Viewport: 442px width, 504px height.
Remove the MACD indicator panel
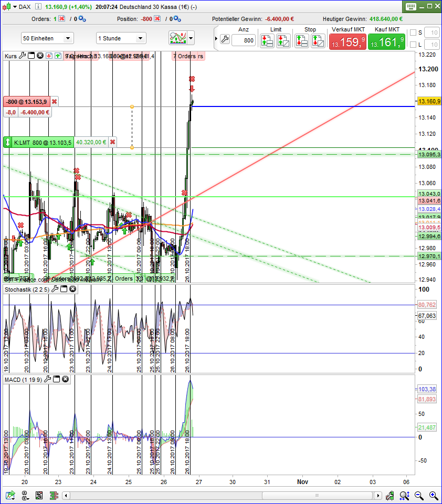(65, 379)
